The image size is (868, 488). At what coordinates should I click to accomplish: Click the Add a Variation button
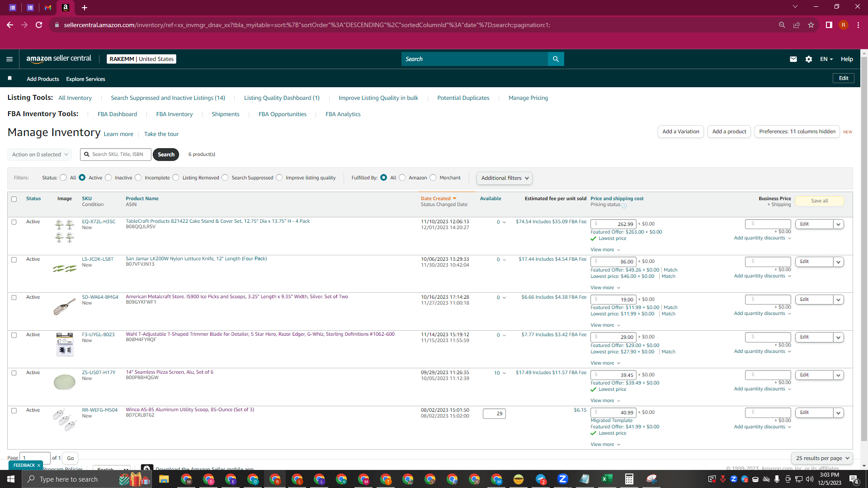pyautogui.click(x=681, y=131)
